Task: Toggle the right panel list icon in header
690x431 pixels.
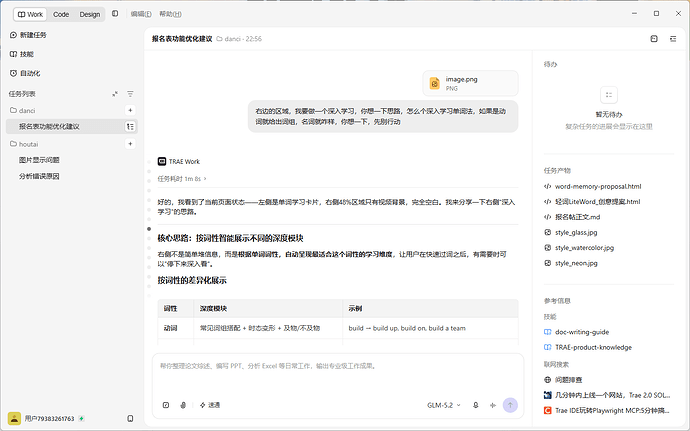Action: pyautogui.click(x=673, y=39)
